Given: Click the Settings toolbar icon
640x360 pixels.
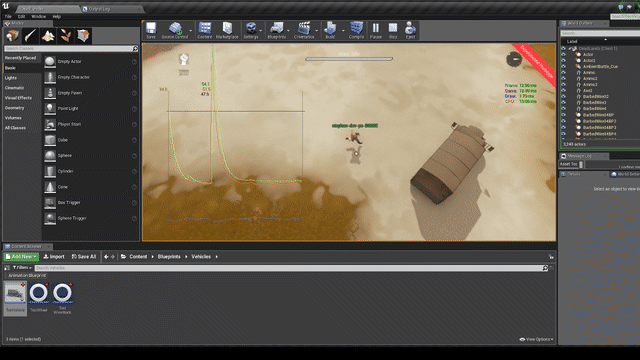Looking at the screenshot, I should point(251,29).
